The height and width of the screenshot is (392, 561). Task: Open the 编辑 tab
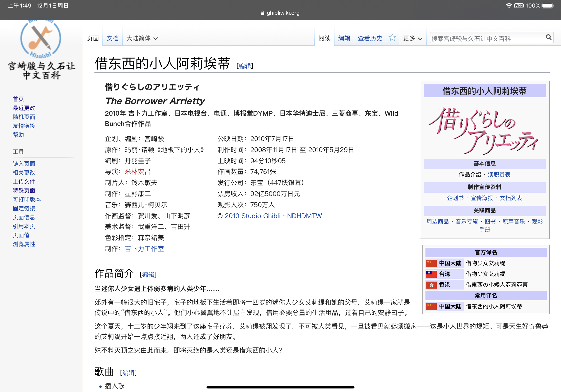click(344, 38)
